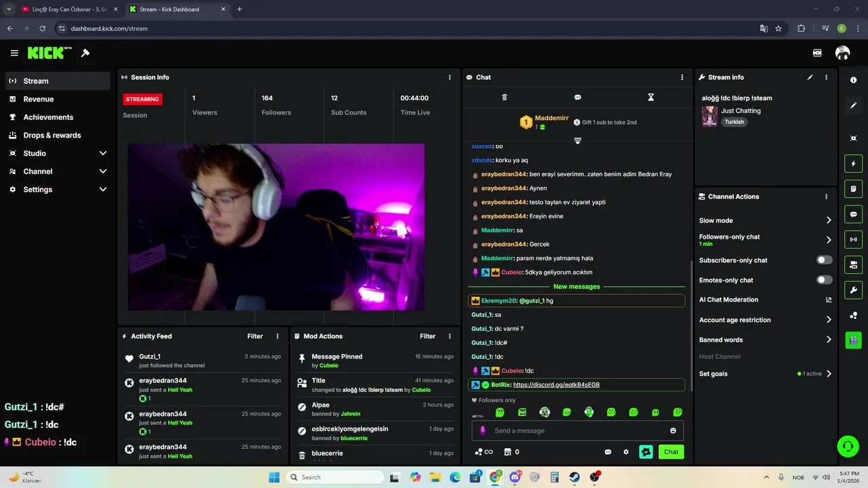Image resolution: width=868 pixels, height=488 pixels.
Task: Open Session Info options menu
Action: tap(450, 77)
